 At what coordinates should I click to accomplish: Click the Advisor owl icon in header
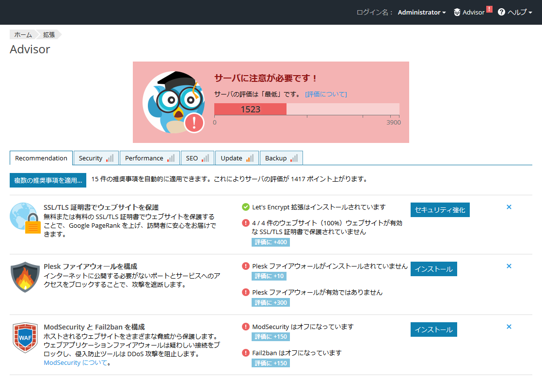tap(457, 12)
